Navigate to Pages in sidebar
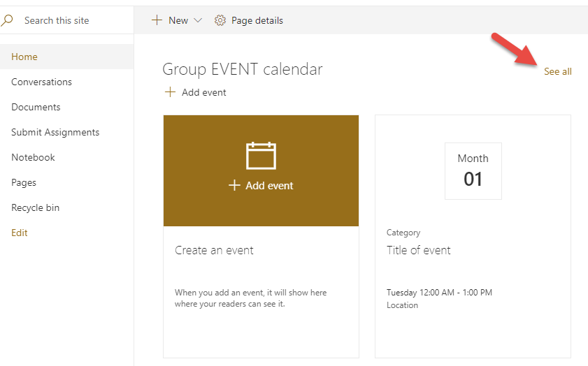This screenshot has width=588, height=366. coord(24,182)
